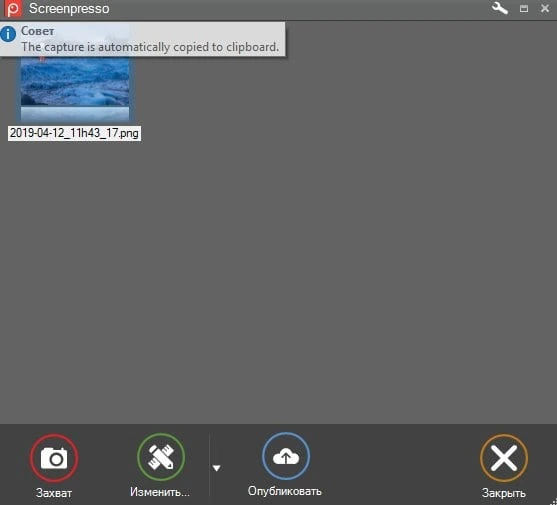Screen dimensions: 557x505
Task: Click the Закрыть label
Action: point(503,493)
